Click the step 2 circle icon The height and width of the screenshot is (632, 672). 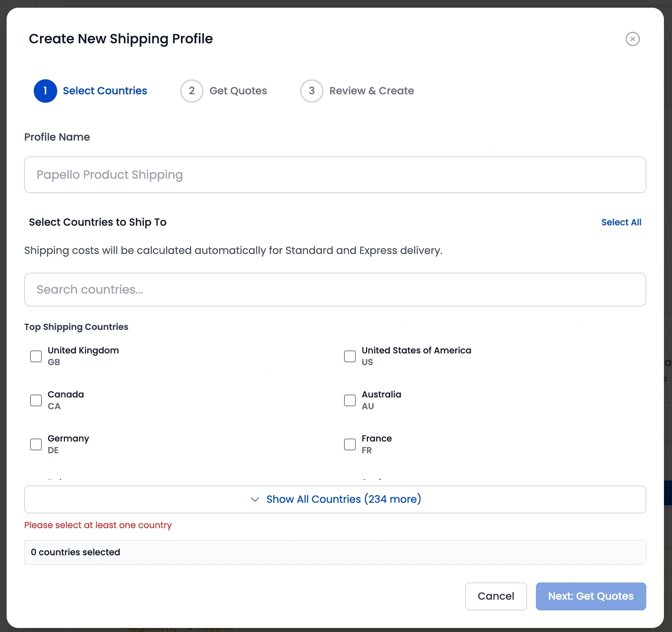point(191,91)
